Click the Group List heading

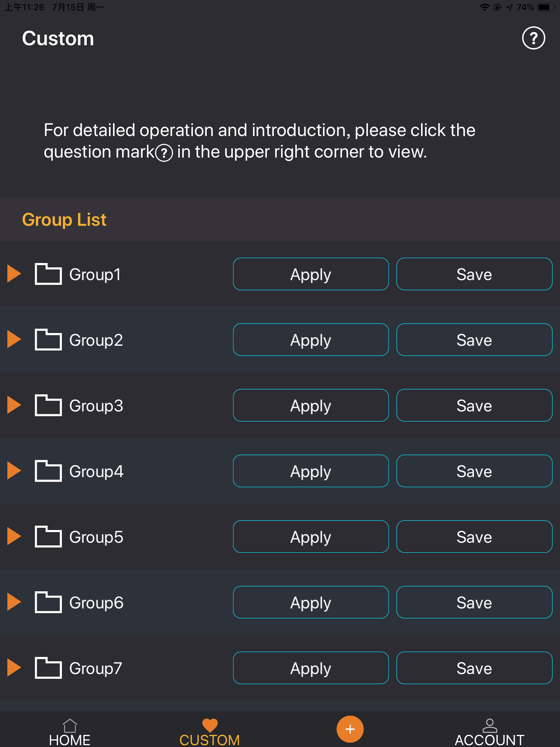[64, 220]
